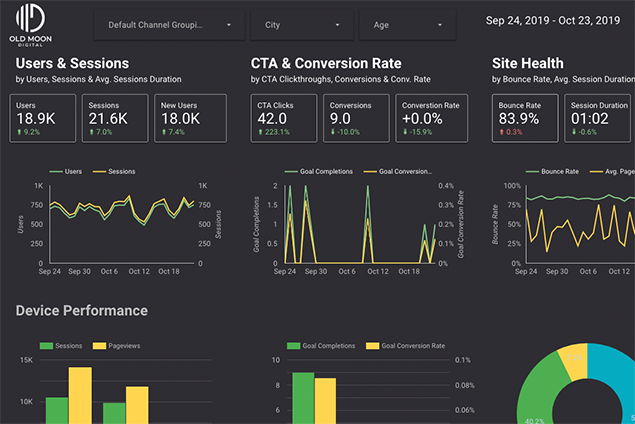Click the 15K axis label in bar chart
The image size is (635, 424).
[26, 360]
